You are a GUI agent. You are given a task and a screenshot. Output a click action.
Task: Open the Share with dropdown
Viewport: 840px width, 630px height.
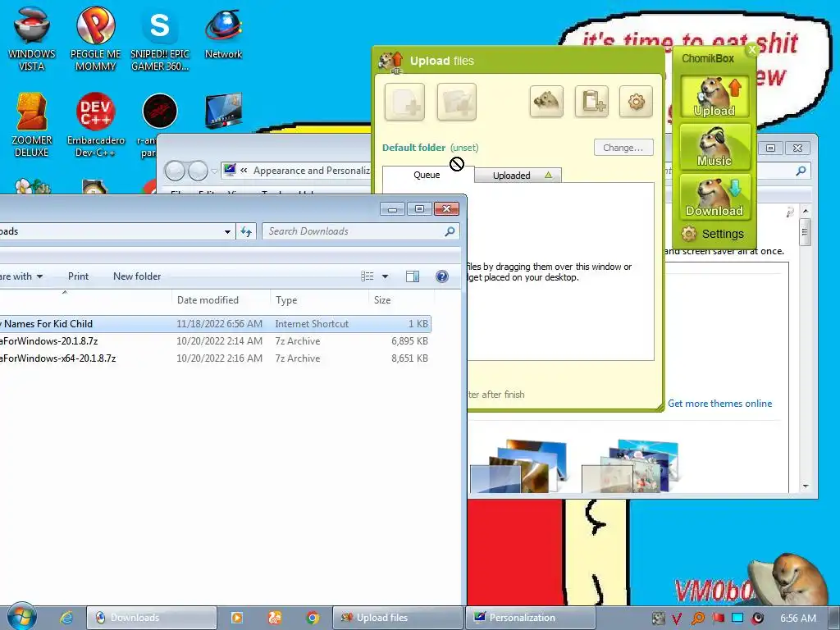tap(21, 276)
